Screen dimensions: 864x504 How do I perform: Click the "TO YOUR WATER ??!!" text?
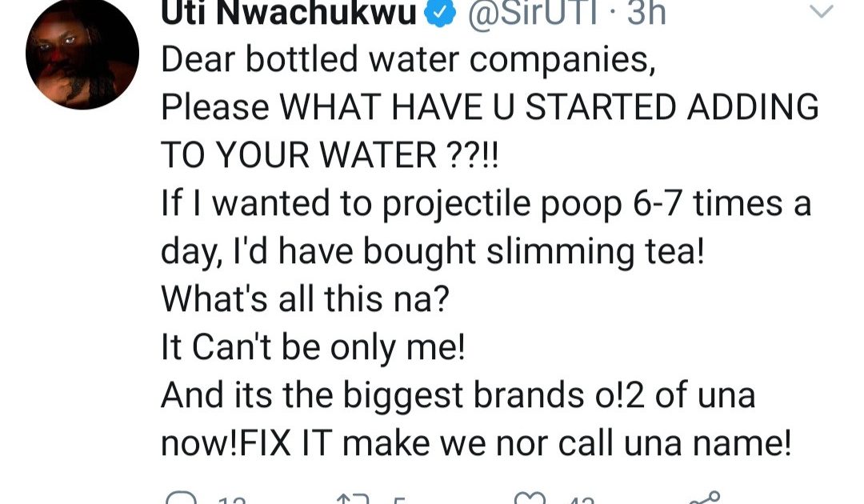[x=329, y=155]
